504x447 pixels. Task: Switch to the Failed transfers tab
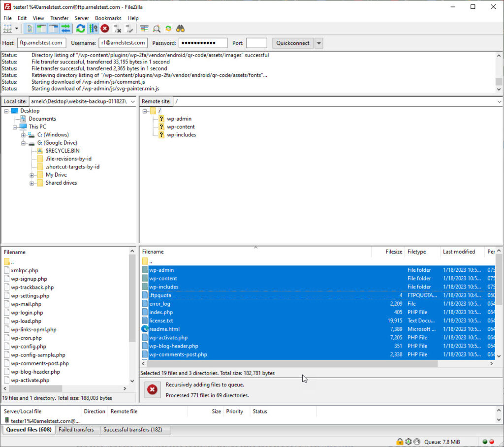click(76, 430)
